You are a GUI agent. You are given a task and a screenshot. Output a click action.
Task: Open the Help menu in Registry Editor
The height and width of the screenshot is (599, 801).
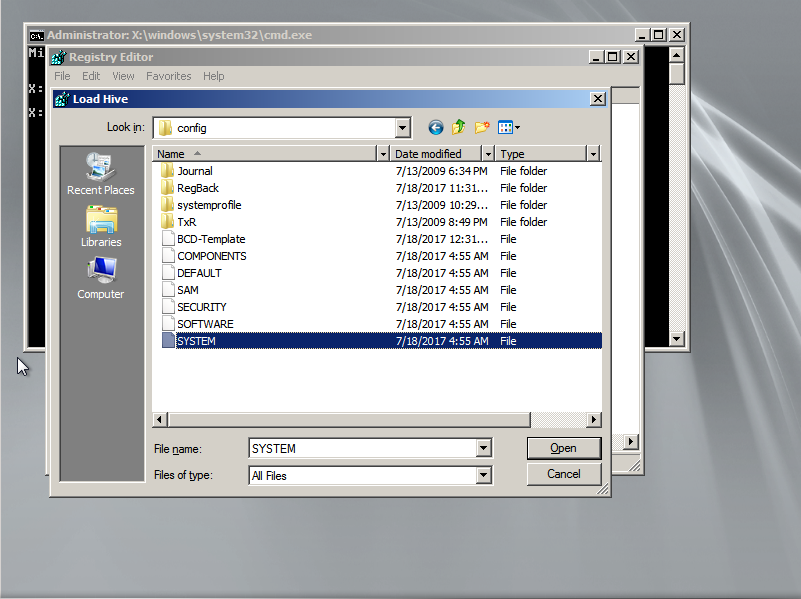(x=214, y=76)
